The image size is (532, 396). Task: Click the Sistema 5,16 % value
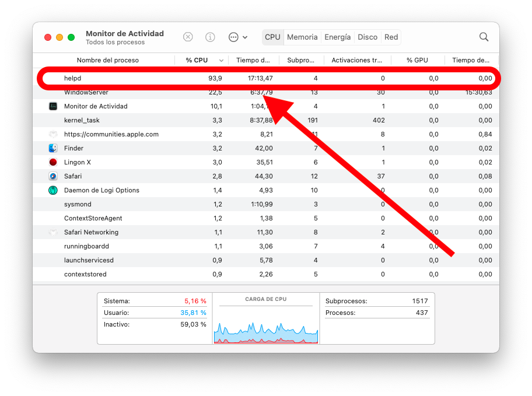(195, 301)
